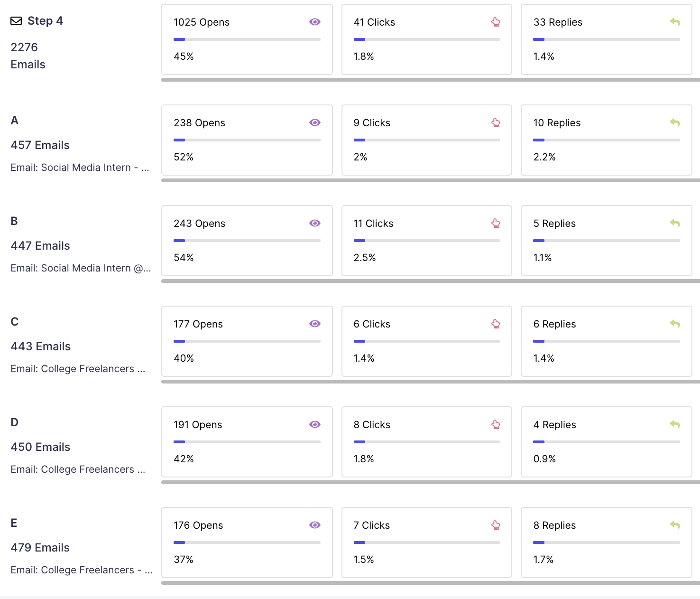Toggle the opens eye icon for variant A
Image resolution: width=700 pixels, height=599 pixels.
click(x=314, y=122)
